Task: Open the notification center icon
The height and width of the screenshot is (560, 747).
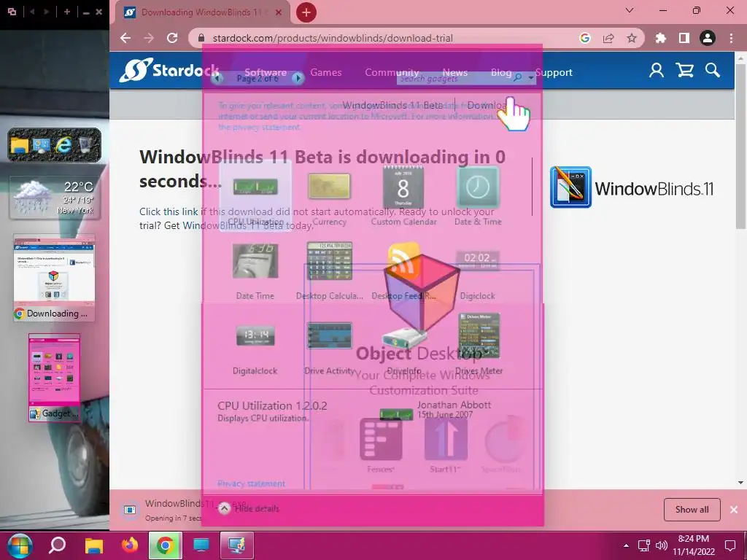Action: click(729, 545)
